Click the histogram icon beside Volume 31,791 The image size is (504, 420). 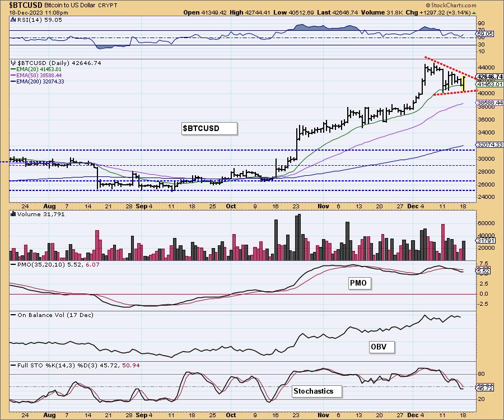coord(13,214)
